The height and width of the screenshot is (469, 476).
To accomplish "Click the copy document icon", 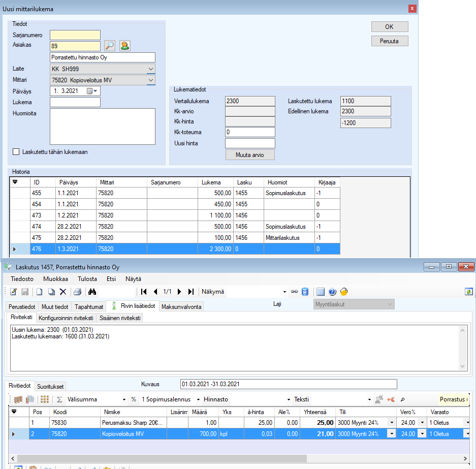I will point(51,292).
